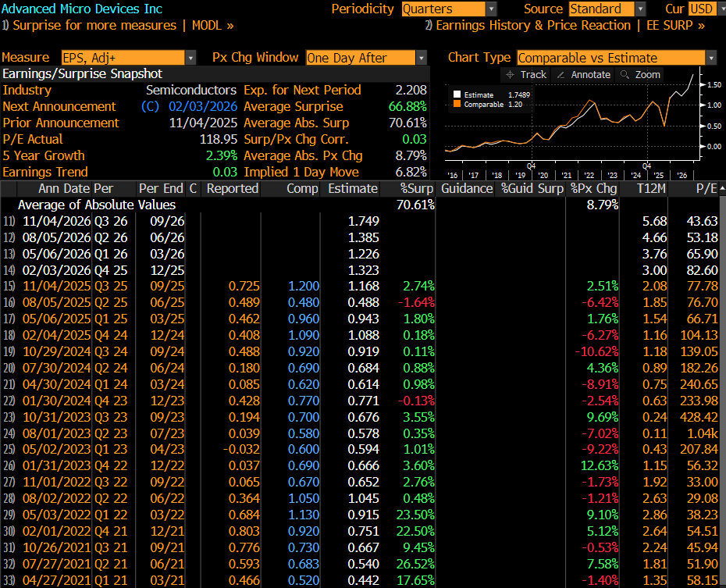Click the Zoom magnifier tool
The height and width of the screenshot is (588, 726).
pos(640,74)
